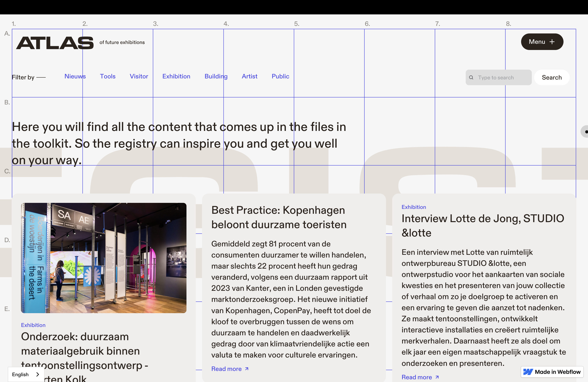The height and width of the screenshot is (382, 588).
Task: Open Best Practice Kopenhagen article title
Action: tap(279, 217)
